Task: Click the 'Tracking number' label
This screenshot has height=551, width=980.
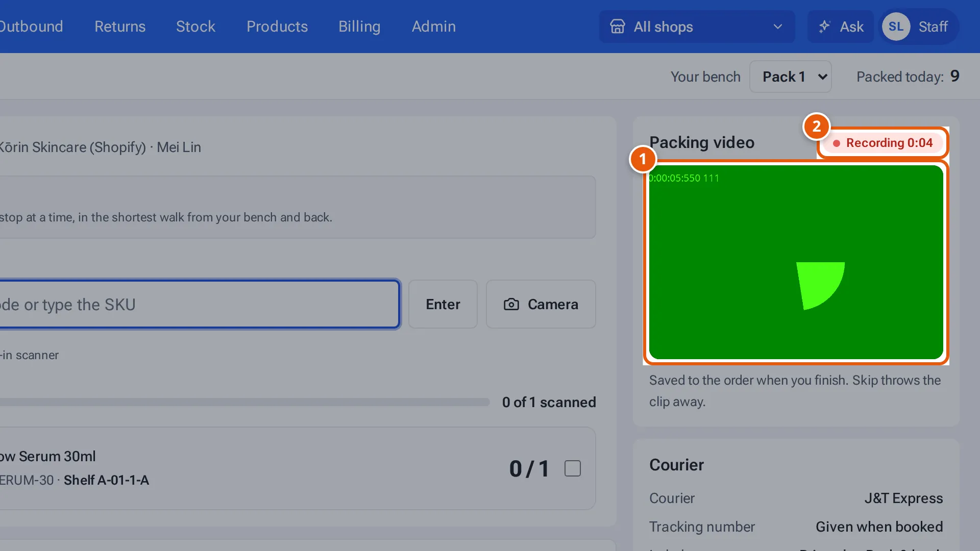Action: (x=702, y=527)
